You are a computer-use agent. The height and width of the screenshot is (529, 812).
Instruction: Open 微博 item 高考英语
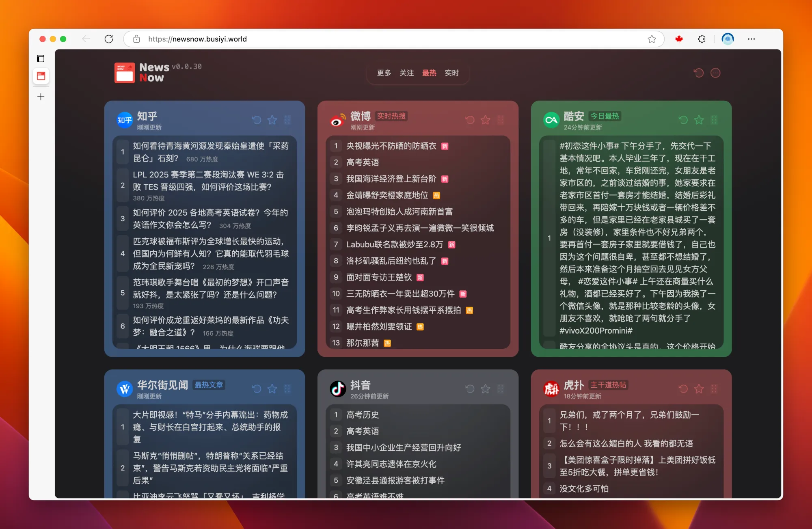tap(362, 162)
